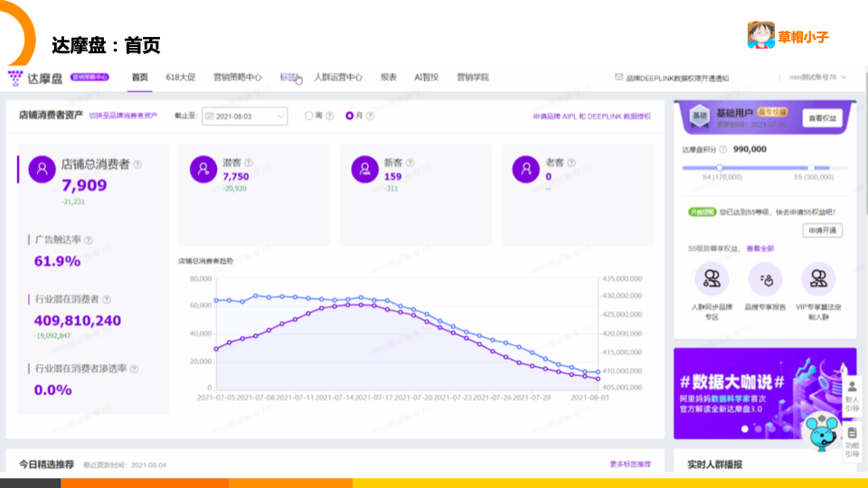Open the 618大促 tab
This screenshot has width=868, height=488.
pos(181,77)
